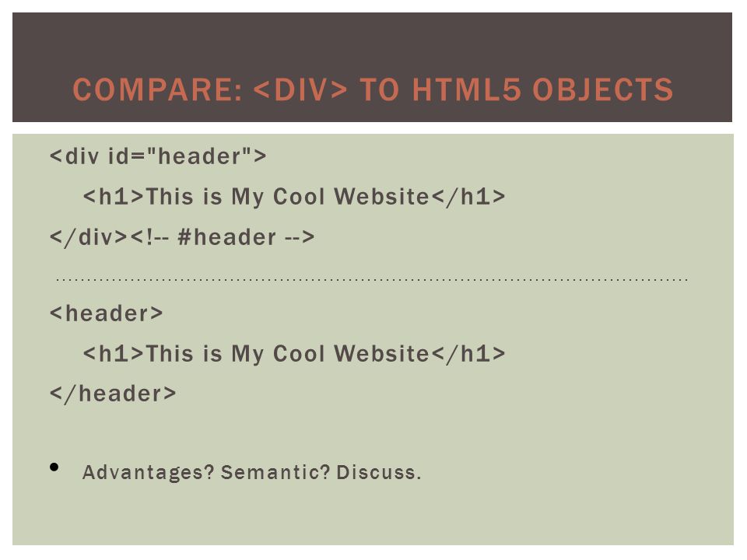
Task: Click the word TO in the title banner
Action: (380, 89)
